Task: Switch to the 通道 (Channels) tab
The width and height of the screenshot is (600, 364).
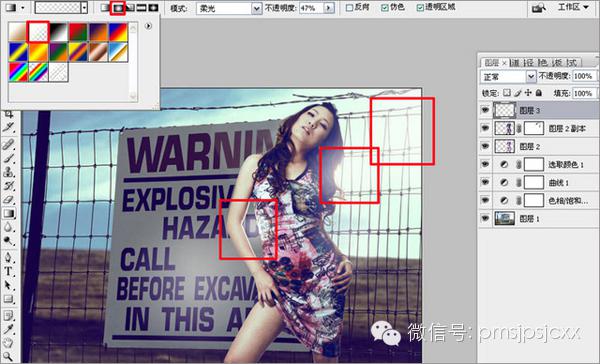Action: click(515, 63)
